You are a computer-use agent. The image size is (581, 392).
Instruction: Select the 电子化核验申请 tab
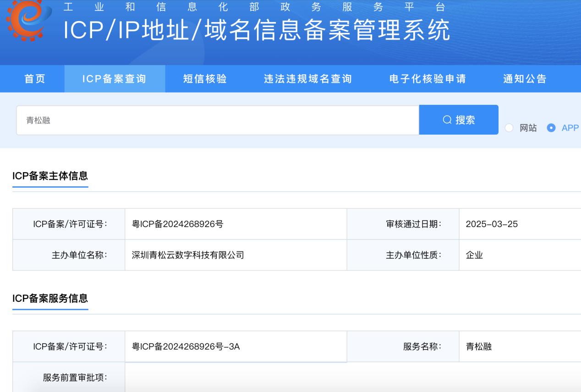point(428,79)
